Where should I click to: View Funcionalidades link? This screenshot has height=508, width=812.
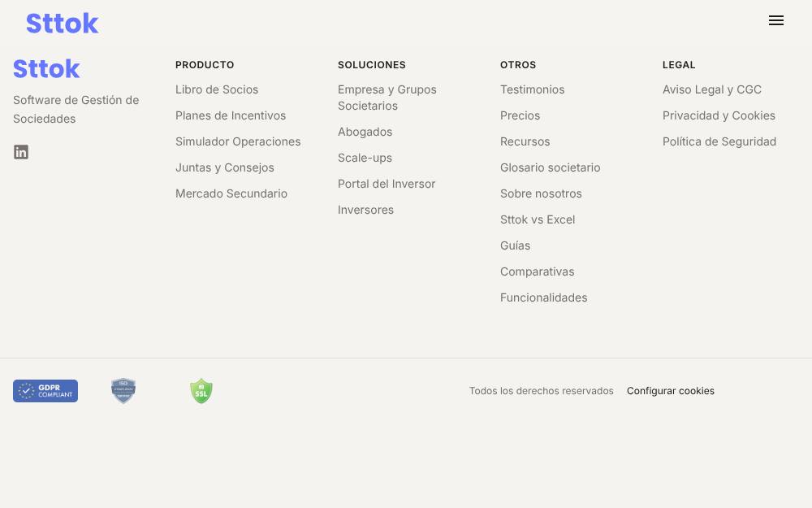pyautogui.click(x=544, y=297)
